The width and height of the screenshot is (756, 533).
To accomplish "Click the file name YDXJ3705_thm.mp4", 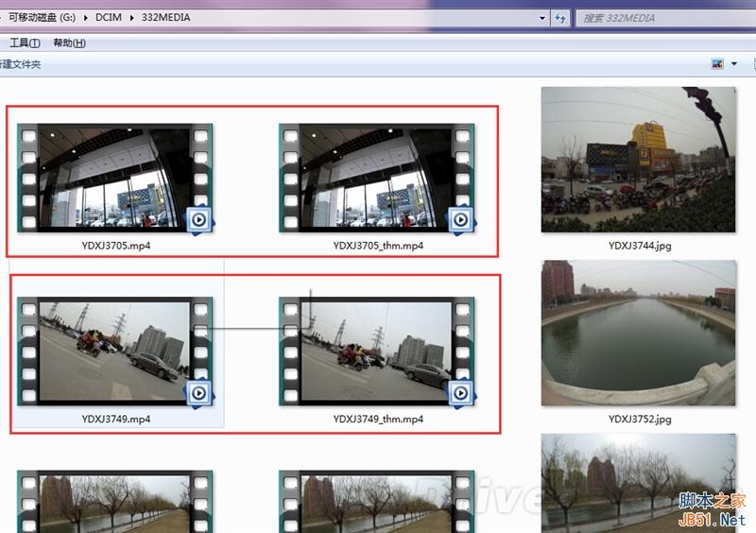I will click(378, 246).
